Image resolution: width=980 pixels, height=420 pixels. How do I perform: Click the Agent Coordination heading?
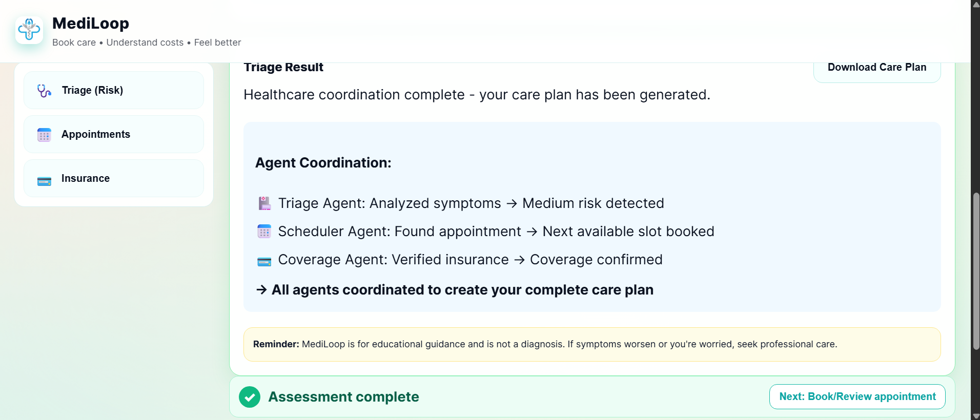pos(323,163)
